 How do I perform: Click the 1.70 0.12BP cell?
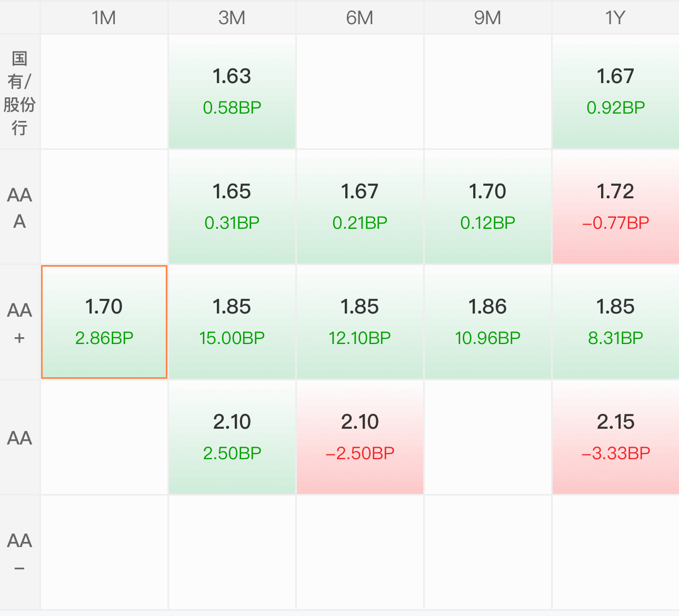pyautogui.click(x=487, y=207)
